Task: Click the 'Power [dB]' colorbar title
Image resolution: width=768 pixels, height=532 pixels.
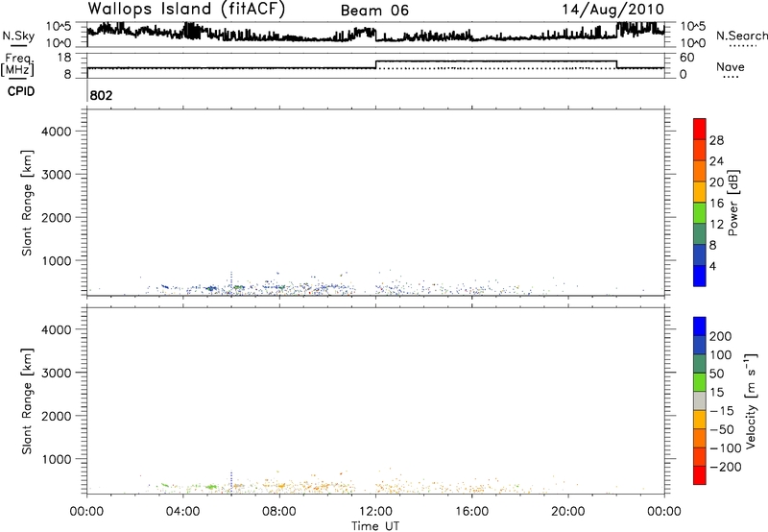Action: [x=733, y=203]
